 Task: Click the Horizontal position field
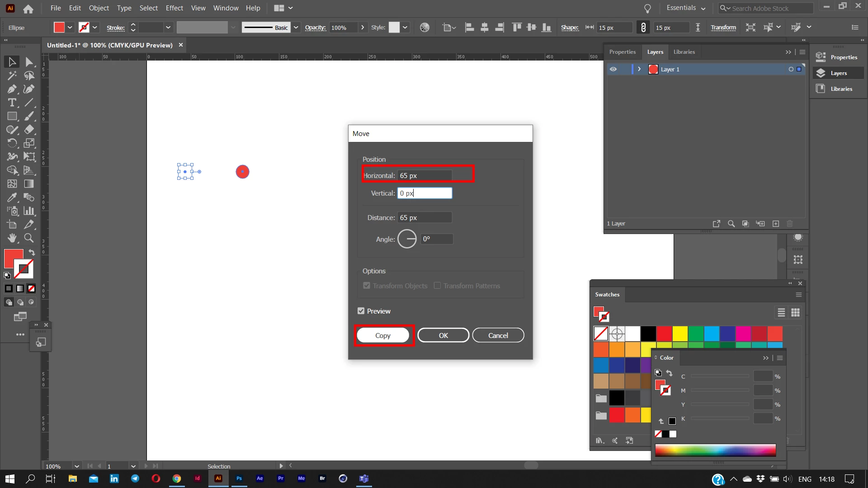pos(425,175)
